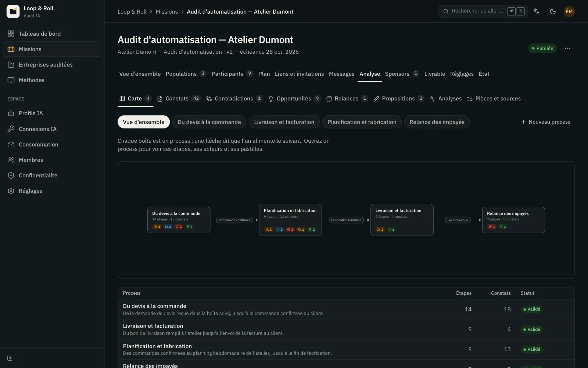Go to Loop & Roll breadcrumb
This screenshot has width=588, height=368.
tap(132, 11)
